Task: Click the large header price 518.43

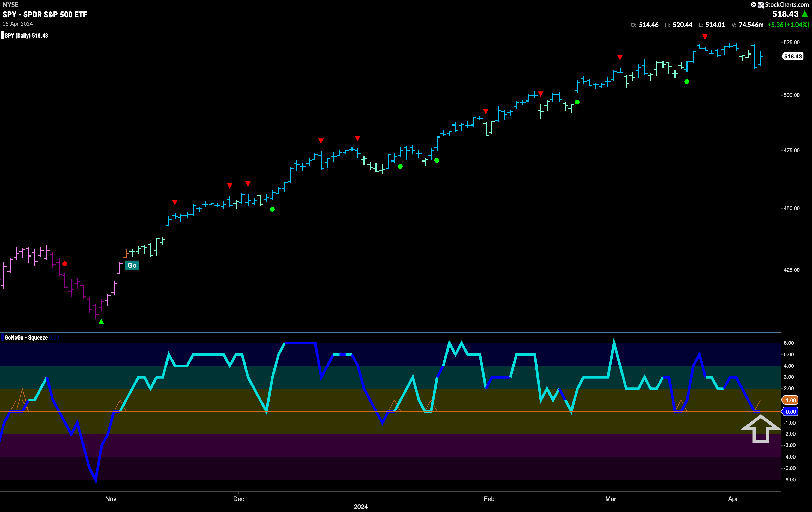Action: point(785,14)
